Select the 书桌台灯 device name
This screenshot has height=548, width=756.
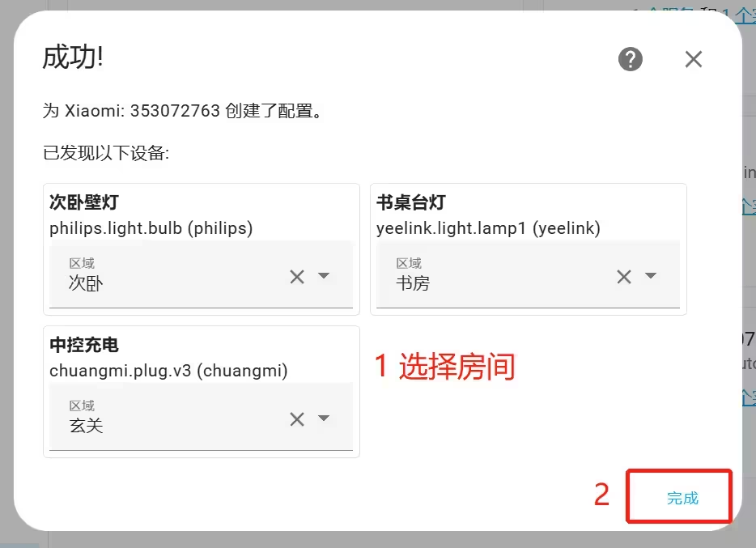pos(411,202)
